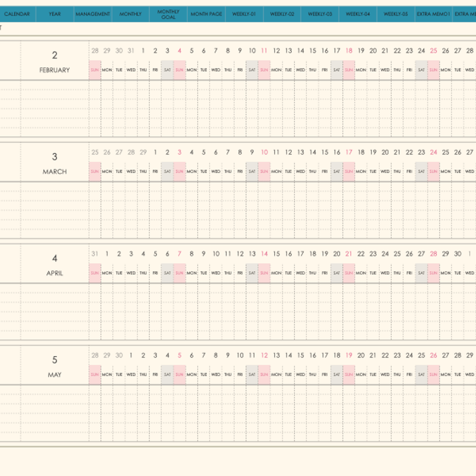Switch to the YEAR tab
The image size is (476, 476).
pyautogui.click(x=55, y=14)
